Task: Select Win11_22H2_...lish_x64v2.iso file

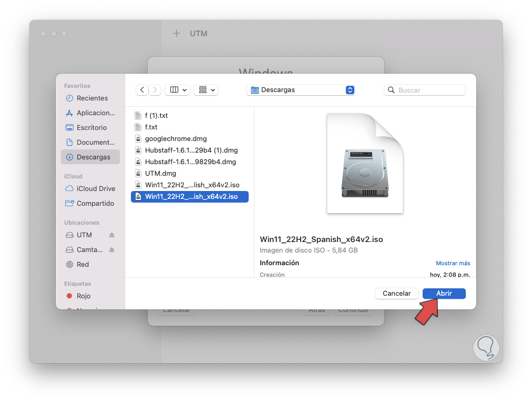Action: click(x=190, y=185)
